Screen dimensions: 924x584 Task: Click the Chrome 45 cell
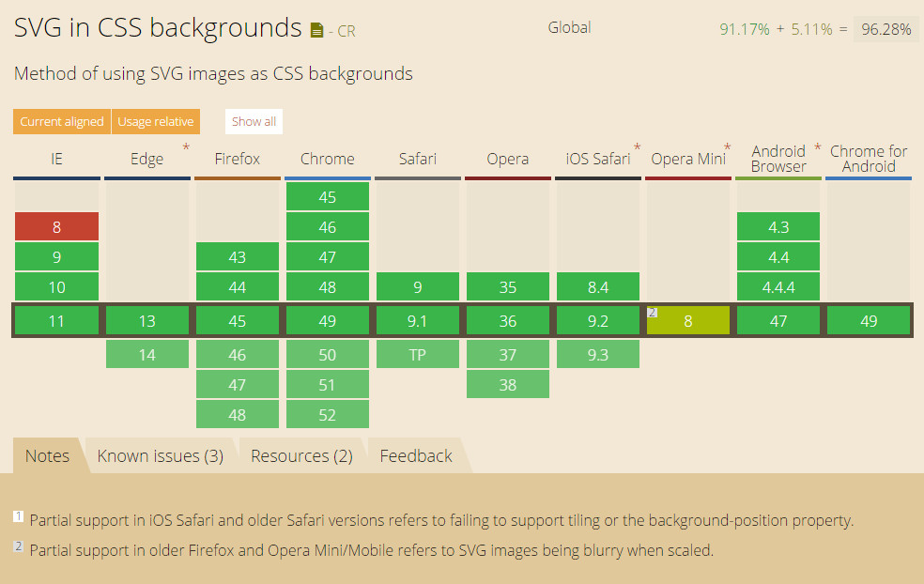(327, 197)
